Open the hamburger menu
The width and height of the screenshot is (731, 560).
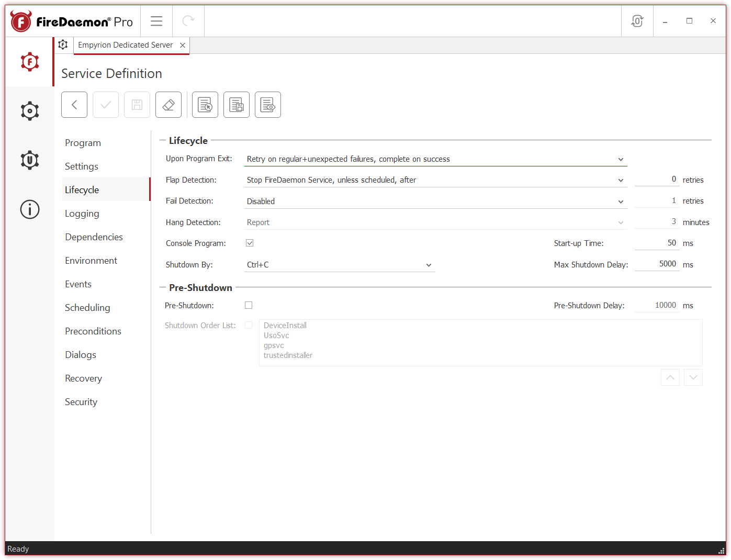click(x=156, y=21)
